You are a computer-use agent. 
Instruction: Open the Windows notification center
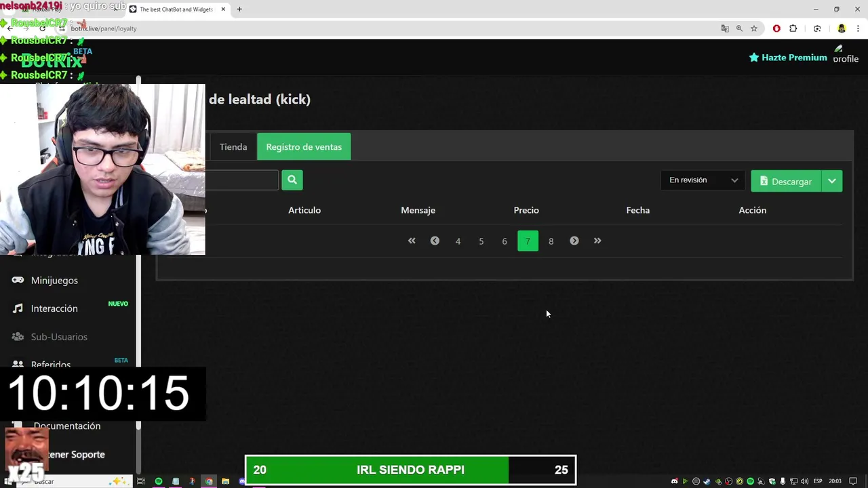coord(853,481)
